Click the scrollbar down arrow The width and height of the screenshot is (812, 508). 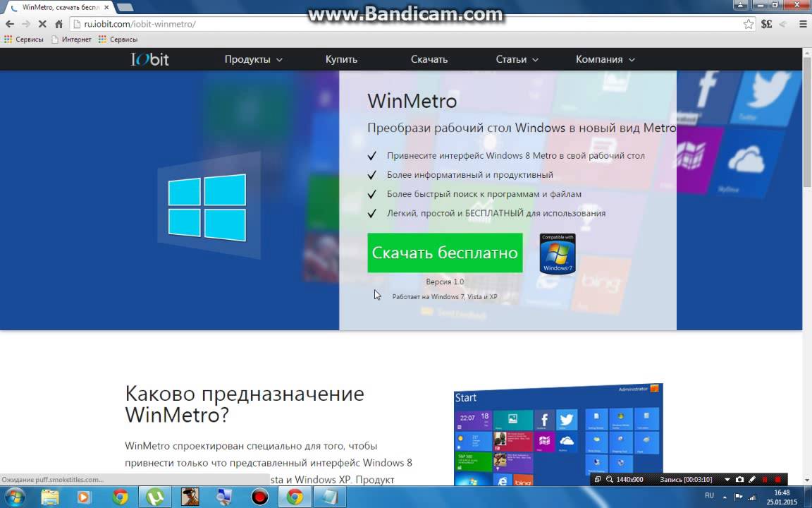(x=807, y=480)
